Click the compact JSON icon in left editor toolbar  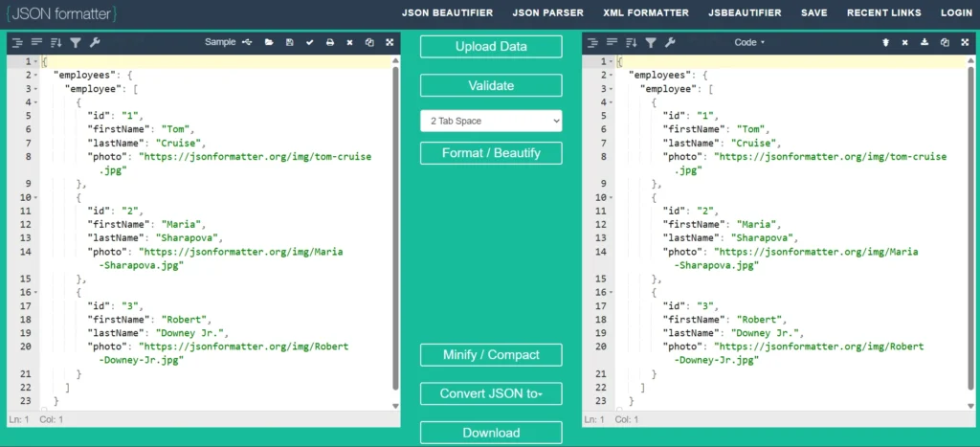[x=37, y=42]
